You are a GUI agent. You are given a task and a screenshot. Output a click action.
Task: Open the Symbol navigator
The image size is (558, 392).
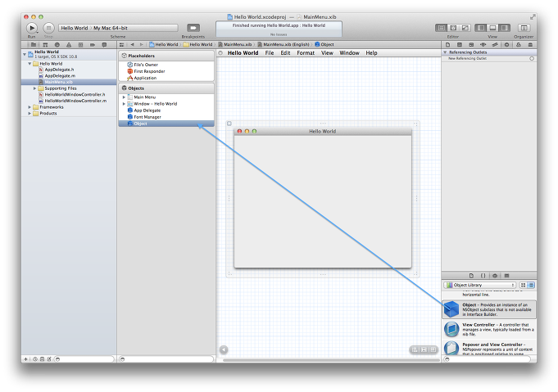45,45
